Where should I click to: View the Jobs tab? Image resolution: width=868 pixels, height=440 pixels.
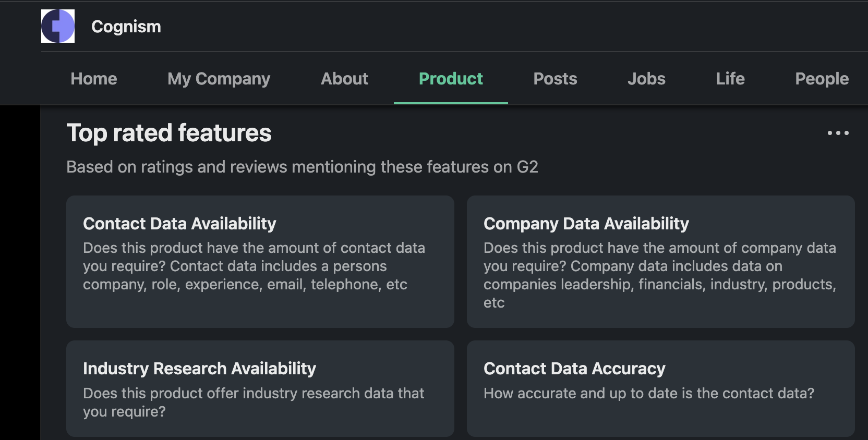pos(646,79)
